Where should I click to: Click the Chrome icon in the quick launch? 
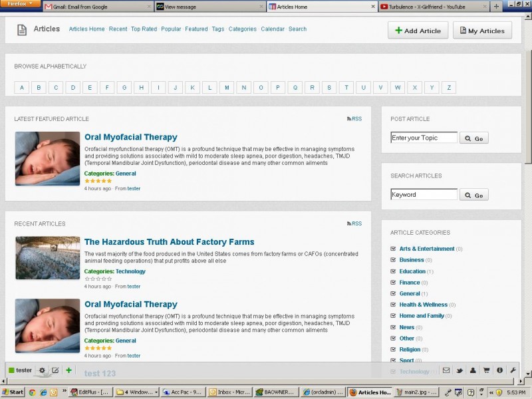click(x=32, y=392)
